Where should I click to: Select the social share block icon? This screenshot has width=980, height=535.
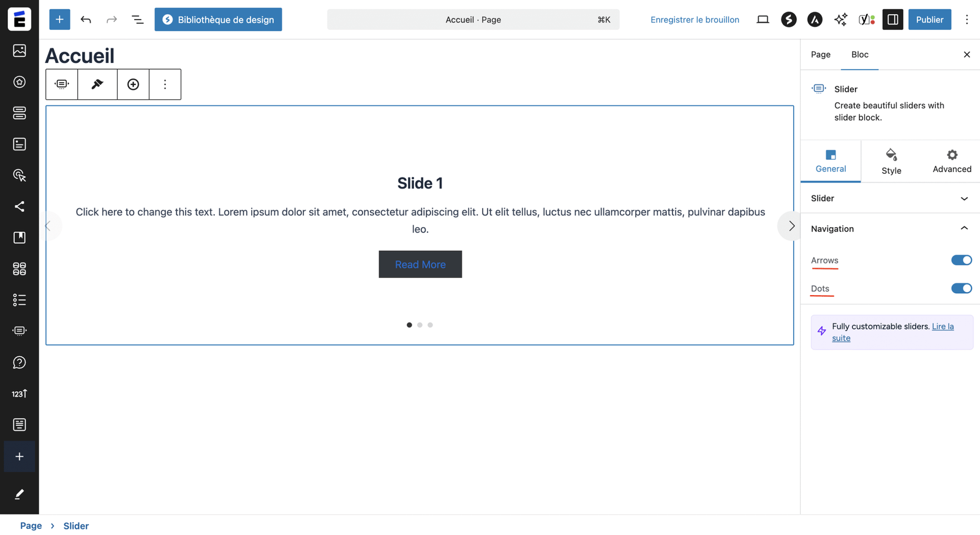20,206
